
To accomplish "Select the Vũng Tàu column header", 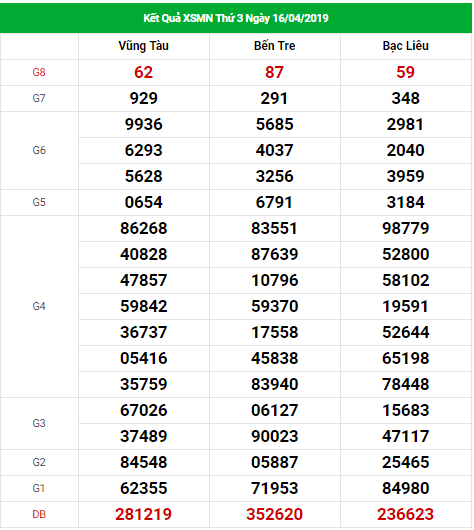I will pos(144,46).
